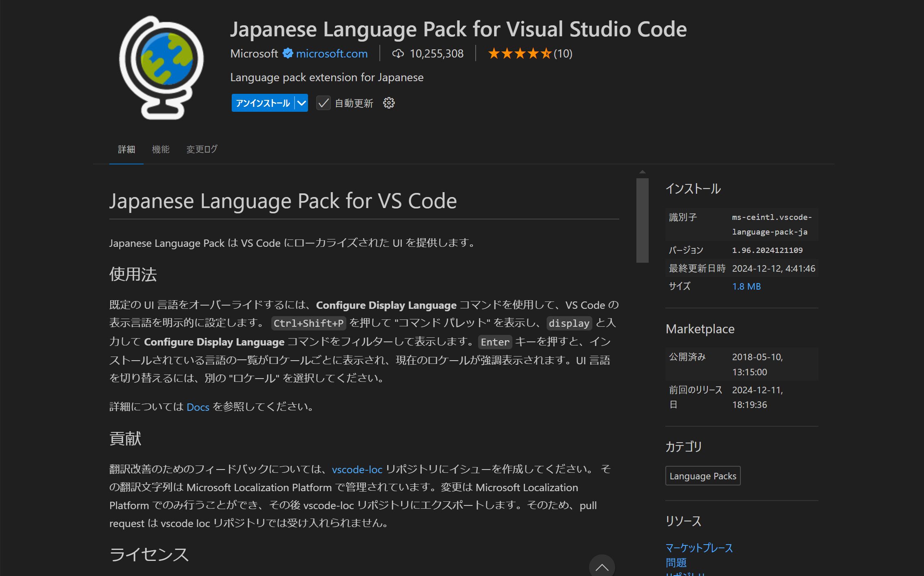
Task: Switch to the 詳細 tab
Action: coord(126,149)
